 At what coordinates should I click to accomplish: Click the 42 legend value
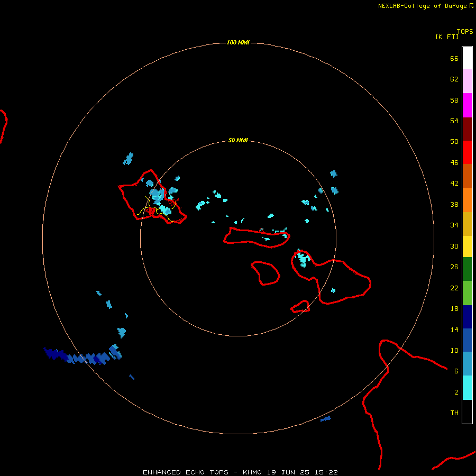click(x=454, y=183)
